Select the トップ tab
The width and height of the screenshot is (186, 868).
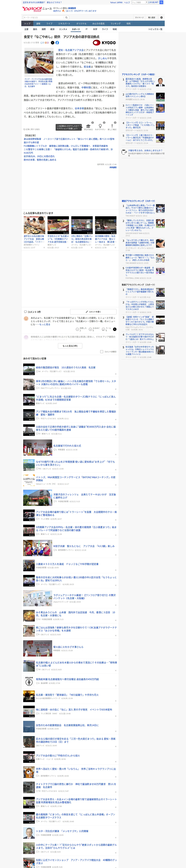[x=27, y=24]
